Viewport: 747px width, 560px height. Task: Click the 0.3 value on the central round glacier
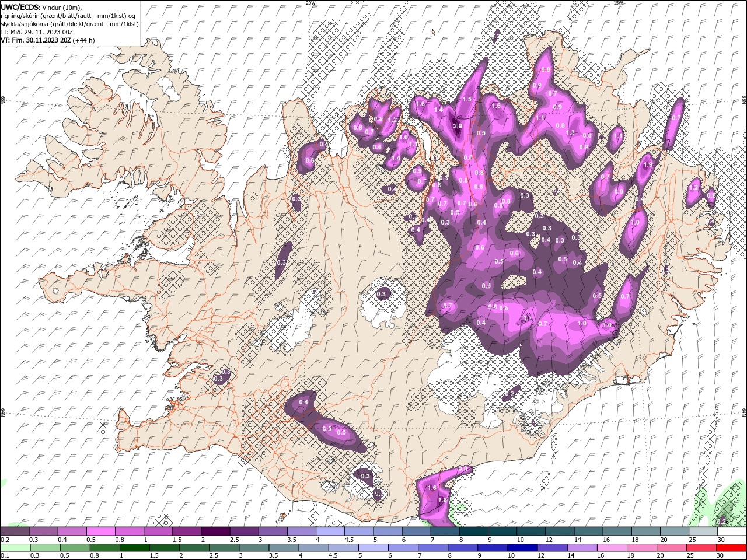click(x=382, y=294)
